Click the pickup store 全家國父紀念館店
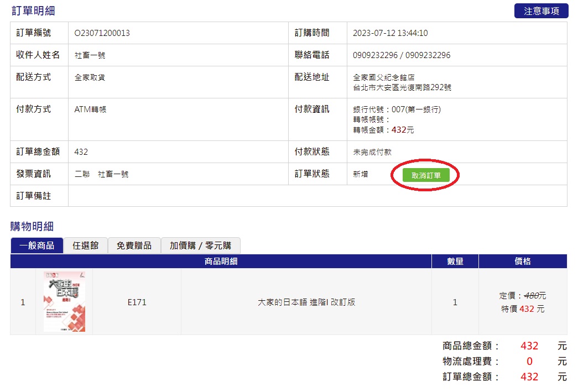 (384, 78)
